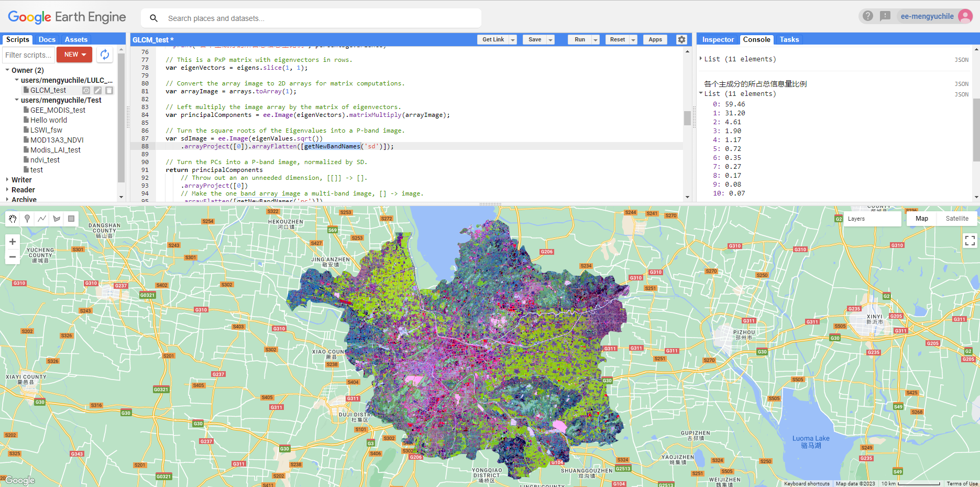This screenshot has height=487, width=980.
Task: Open the feedback icon in header
Action: pos(885,16)
